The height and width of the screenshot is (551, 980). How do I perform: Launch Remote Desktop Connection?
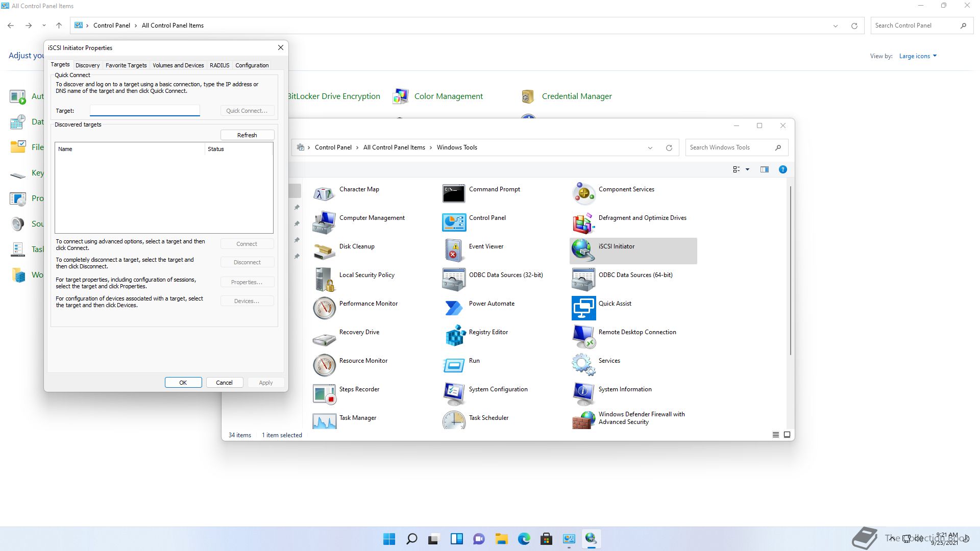(583, 336)
